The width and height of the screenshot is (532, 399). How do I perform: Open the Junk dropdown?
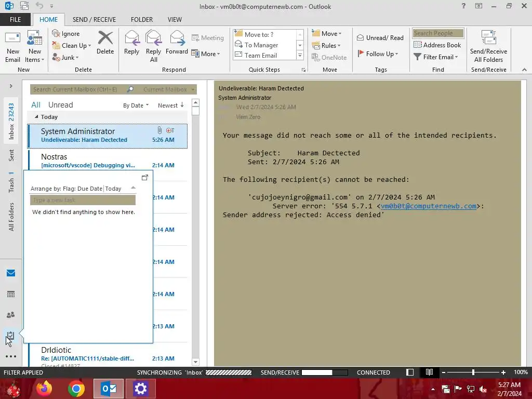[65, 57]
